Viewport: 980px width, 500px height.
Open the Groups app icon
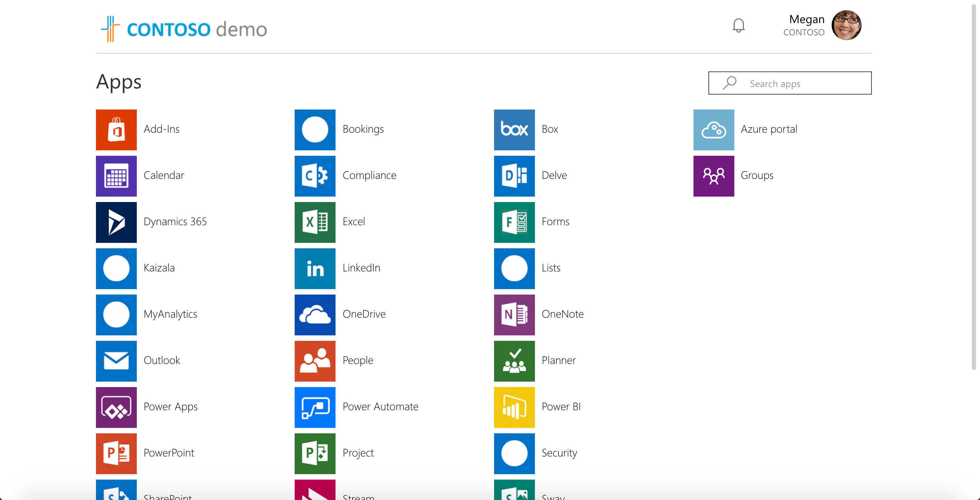713,176
